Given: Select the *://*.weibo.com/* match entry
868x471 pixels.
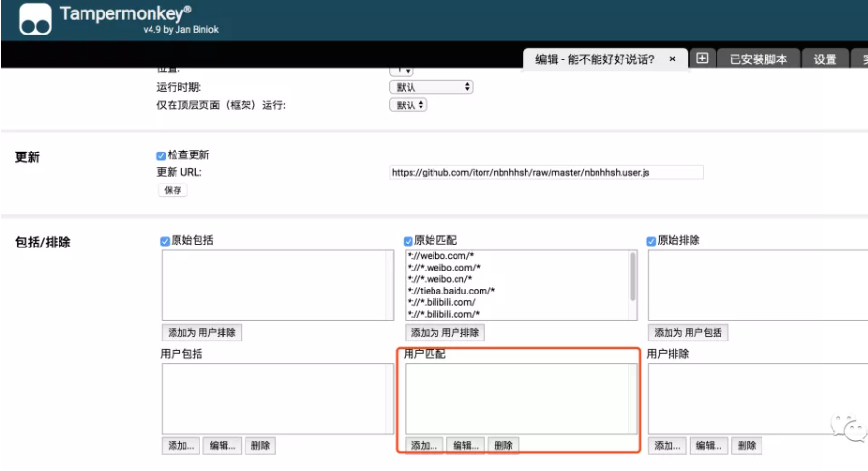Looking at the screenshot, I should tap(444, 268).
